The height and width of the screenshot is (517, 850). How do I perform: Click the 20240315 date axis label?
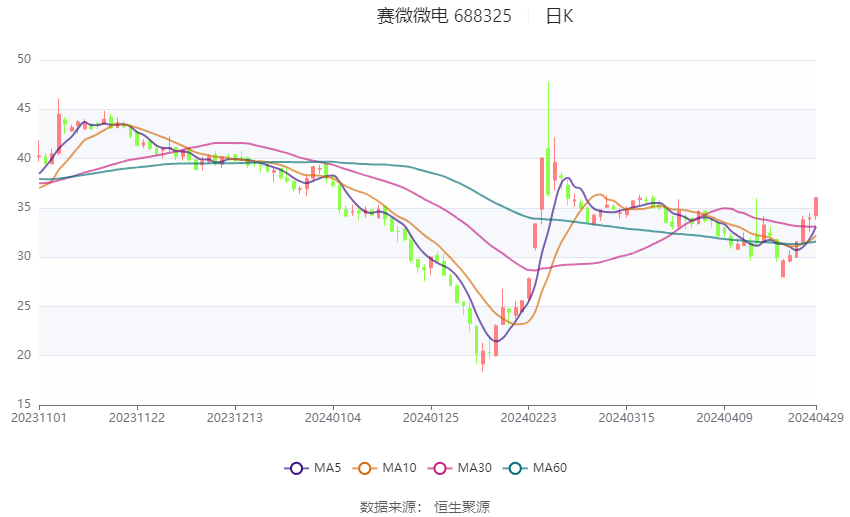click(x=626, y=418)
